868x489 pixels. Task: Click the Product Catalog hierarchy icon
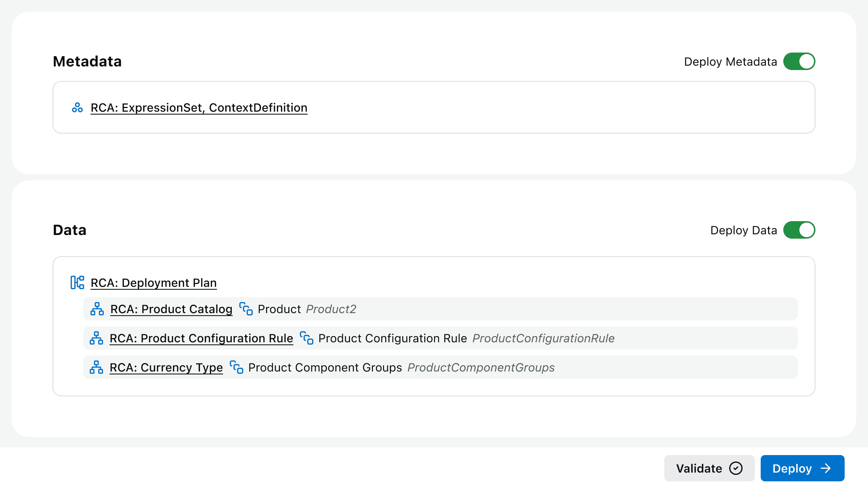pos(97,309)
